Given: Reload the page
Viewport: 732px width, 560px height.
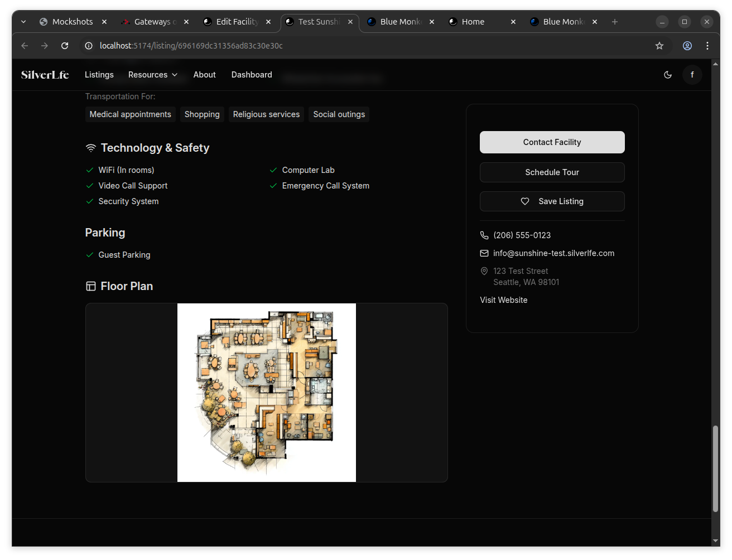Looking at the screenshot, I should click(65, 46).
